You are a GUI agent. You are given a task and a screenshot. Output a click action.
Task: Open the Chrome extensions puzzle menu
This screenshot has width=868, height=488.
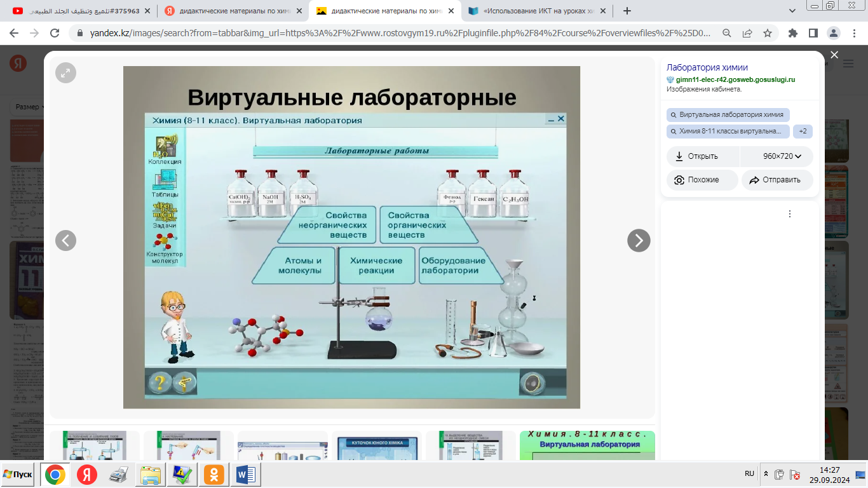[x=793, y=33]
